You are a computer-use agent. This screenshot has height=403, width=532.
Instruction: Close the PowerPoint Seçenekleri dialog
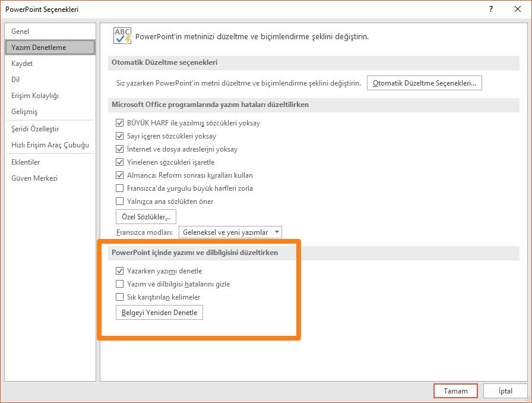click(x=518, y=9)
